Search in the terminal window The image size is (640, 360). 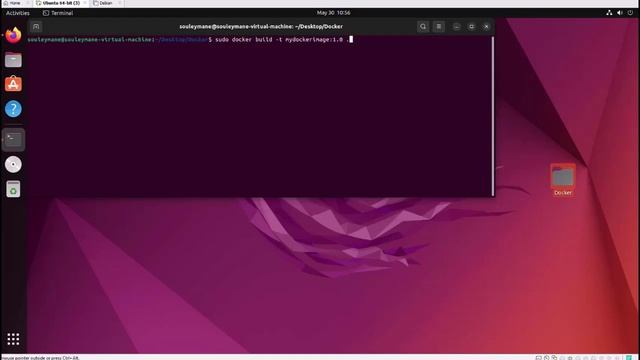tap(423, 27)
